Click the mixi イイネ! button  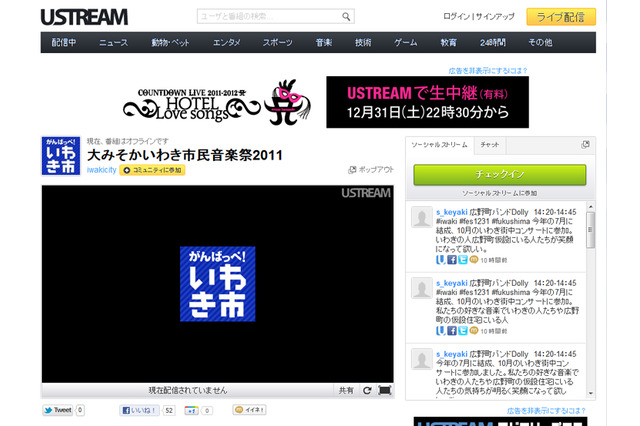[249, 410]
